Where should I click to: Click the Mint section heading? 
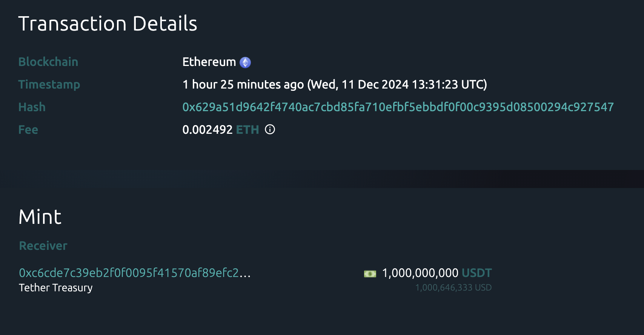pyautogui.click(x=40, y=217)
